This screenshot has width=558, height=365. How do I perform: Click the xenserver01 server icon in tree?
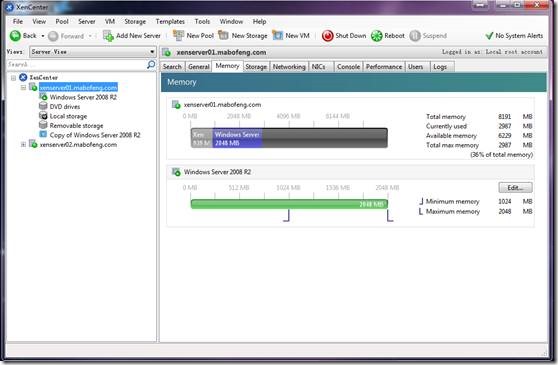tap(33, 87)
